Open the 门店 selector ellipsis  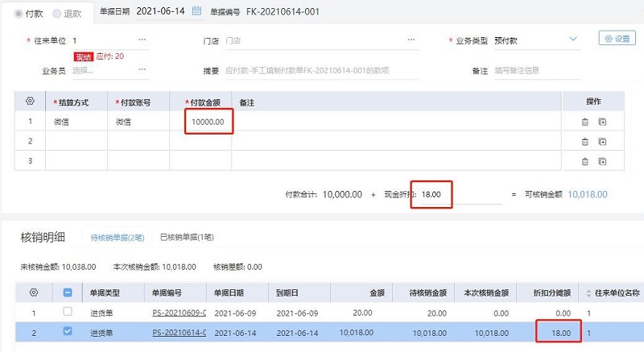pos(412,39)
